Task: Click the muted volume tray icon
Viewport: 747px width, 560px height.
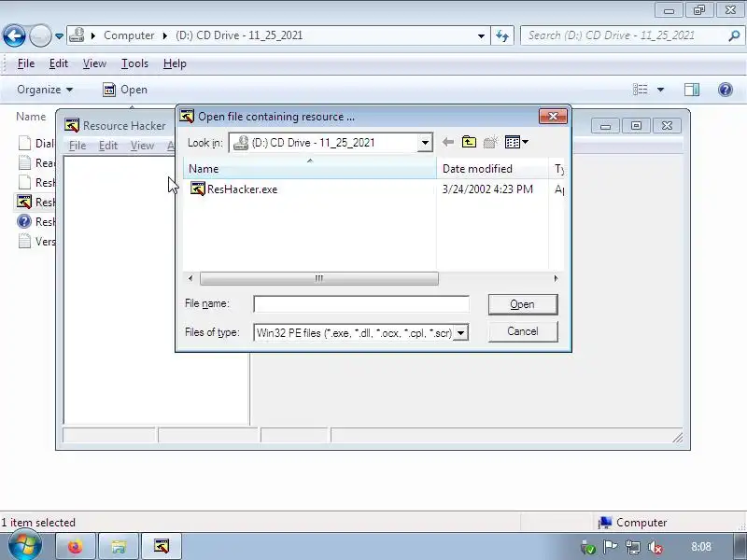Action: click(x=656, y=547)
